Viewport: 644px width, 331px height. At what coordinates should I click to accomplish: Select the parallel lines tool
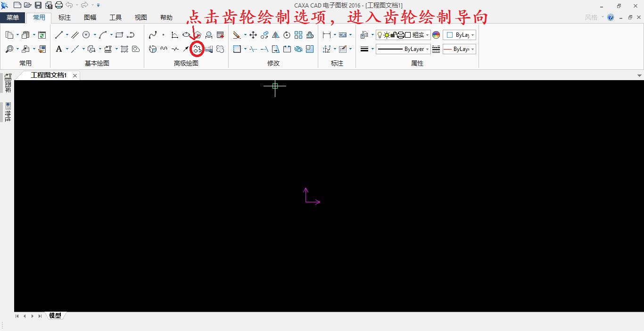[75, 35]
